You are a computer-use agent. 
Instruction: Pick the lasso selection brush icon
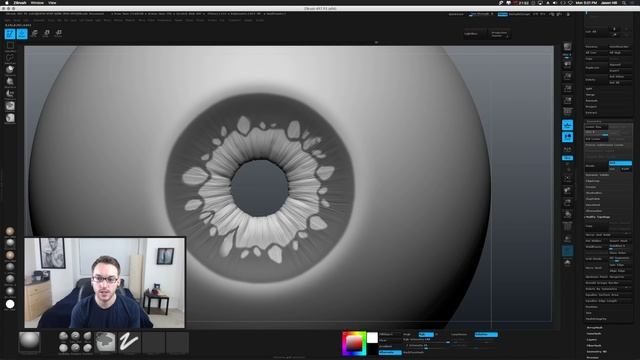(x=10, y=58)
